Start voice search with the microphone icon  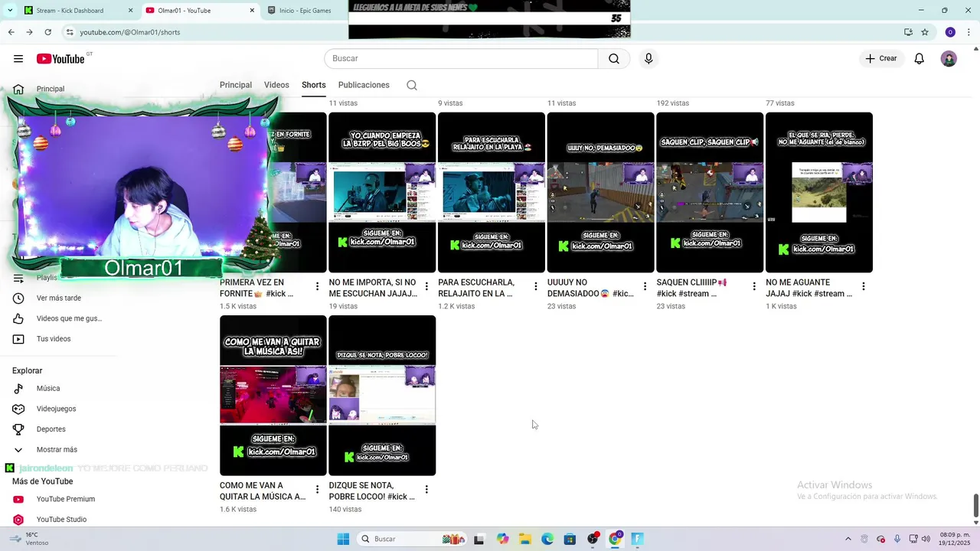pyautogui.click(x=648, y=59)
